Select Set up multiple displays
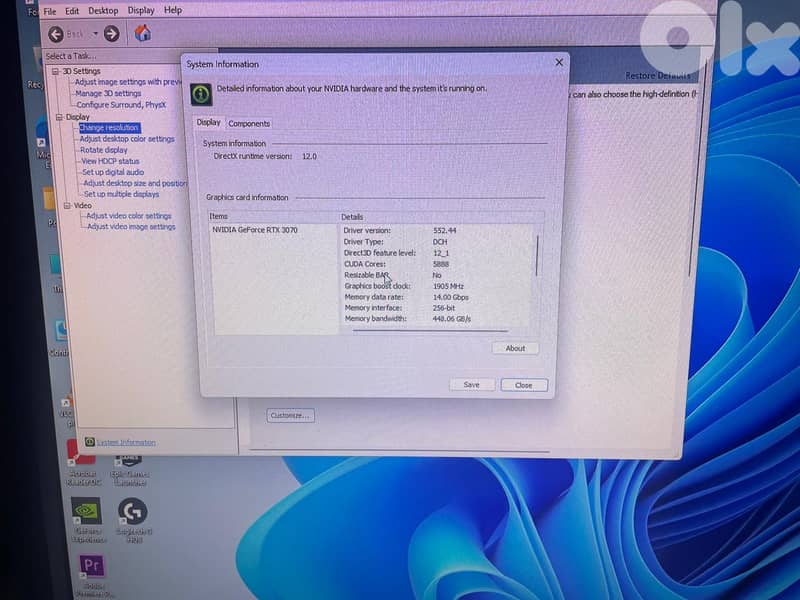 coord(121,194)
